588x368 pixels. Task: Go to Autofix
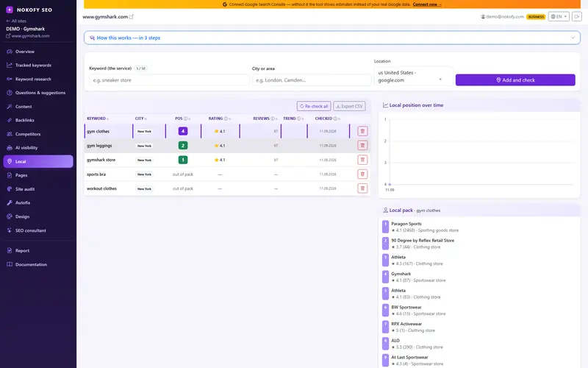(38, 202)
